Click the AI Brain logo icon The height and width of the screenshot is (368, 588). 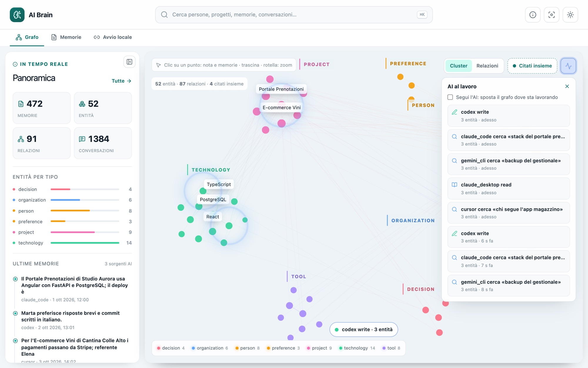(17, 15)
